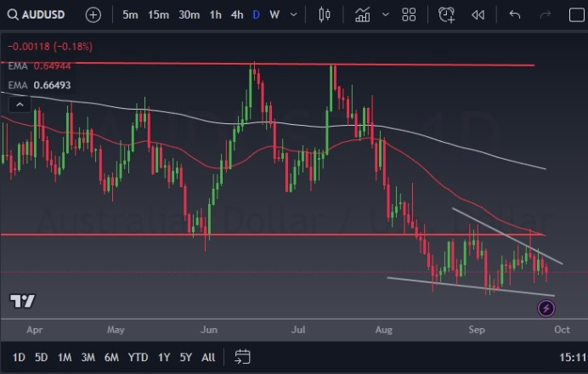The height and width of the screenshot is (374, 588).
Task: Set date range to 6M
Action: click(111, 357)
